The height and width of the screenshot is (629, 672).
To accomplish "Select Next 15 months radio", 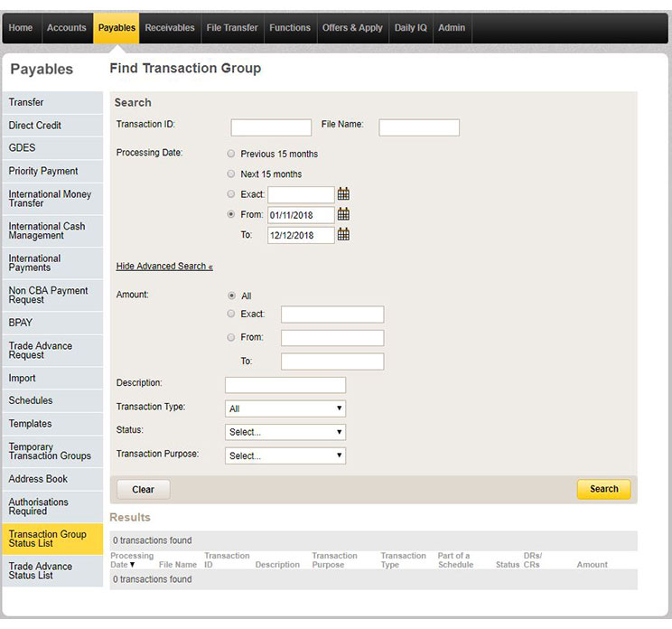I will point(231,174).
